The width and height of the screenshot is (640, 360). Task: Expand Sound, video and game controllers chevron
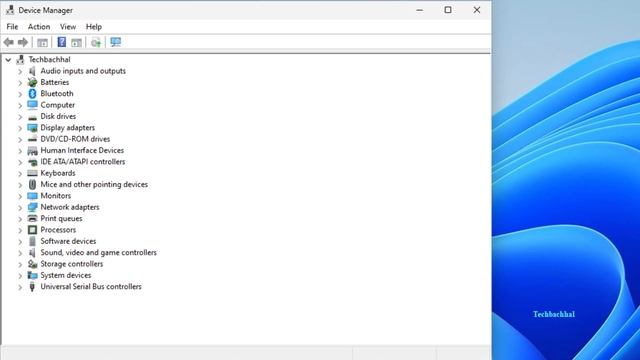(20, 253)
